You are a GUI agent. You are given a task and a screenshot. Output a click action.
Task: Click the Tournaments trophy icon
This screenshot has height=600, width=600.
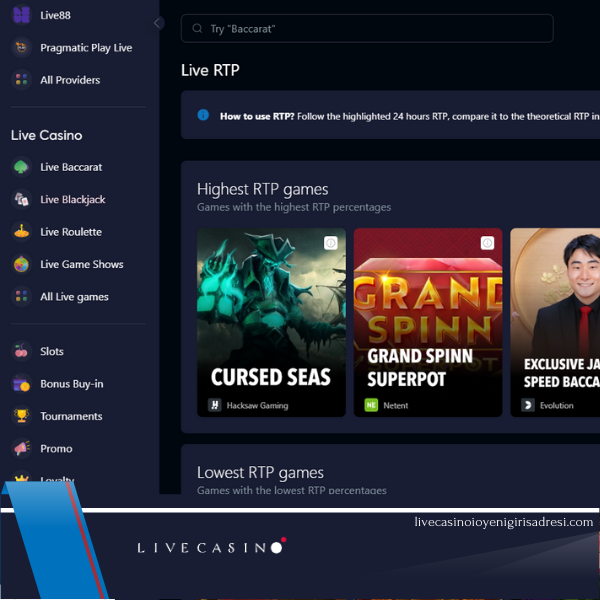coord(21,416)
